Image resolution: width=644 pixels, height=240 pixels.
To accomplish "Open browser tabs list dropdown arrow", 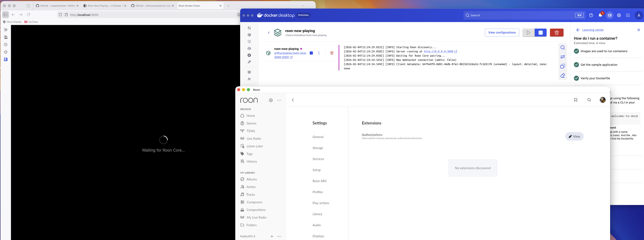I will tap(303, 6).
